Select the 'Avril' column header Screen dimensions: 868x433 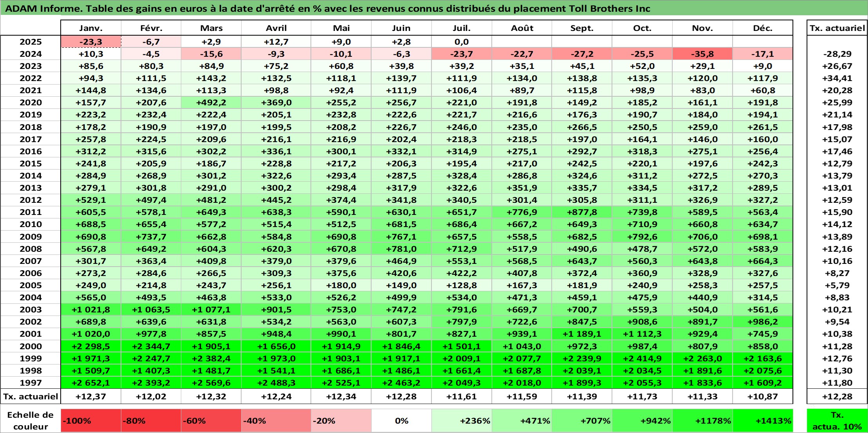276,28
